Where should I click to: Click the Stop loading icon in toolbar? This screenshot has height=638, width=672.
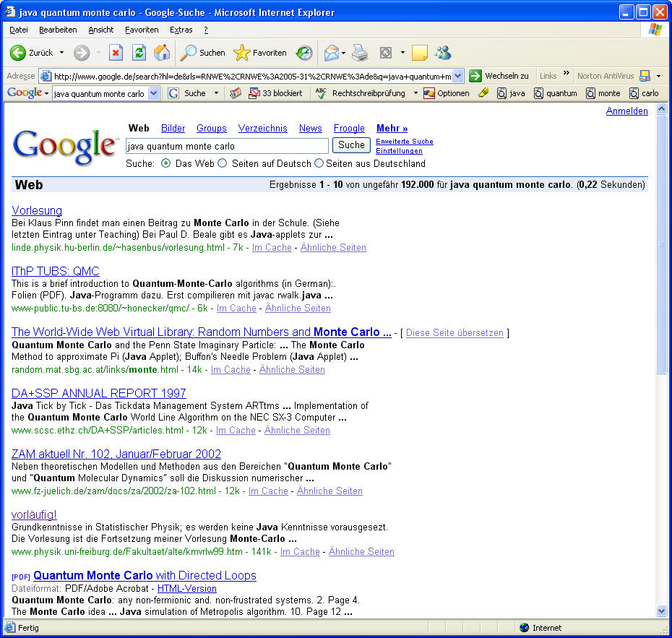pos(116,53)
